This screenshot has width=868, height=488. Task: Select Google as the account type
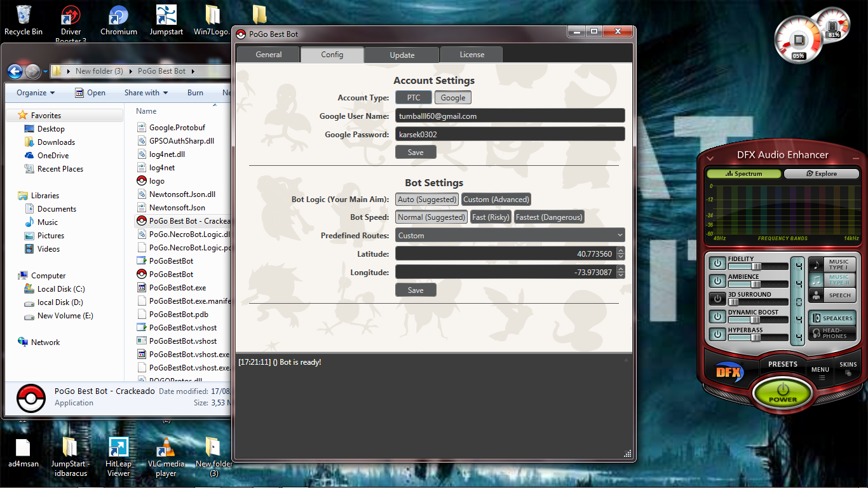point(453,97)
